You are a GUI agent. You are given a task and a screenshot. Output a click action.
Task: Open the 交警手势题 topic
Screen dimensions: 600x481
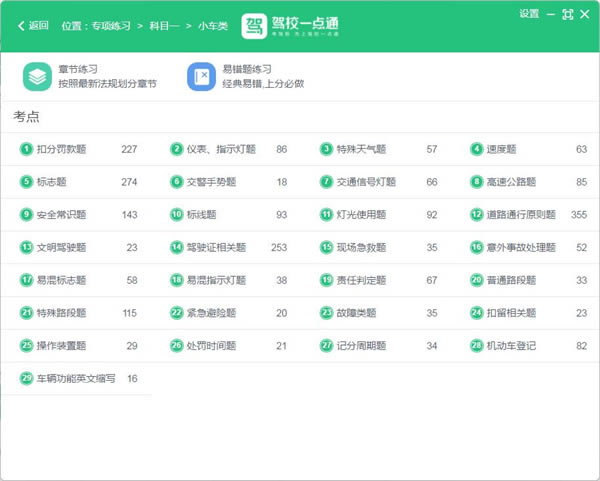(211, 182)
